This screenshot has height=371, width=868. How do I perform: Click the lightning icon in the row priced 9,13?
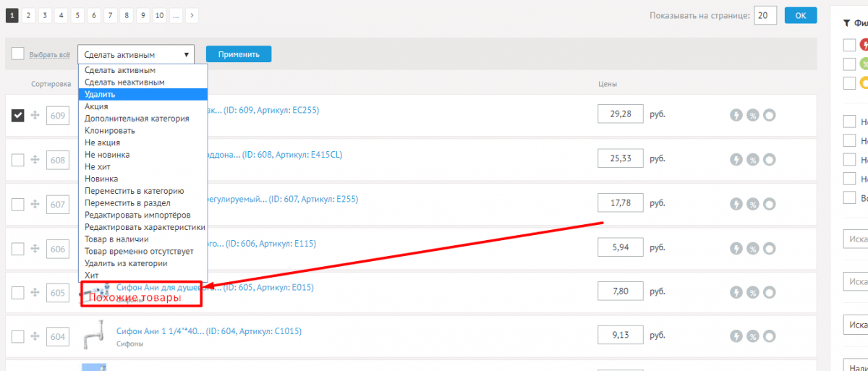tap(736, 336)
